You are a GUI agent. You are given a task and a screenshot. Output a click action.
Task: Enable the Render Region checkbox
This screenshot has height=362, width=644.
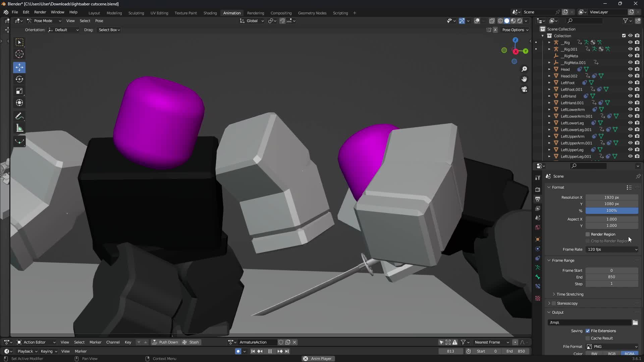(x=588, y=234)
